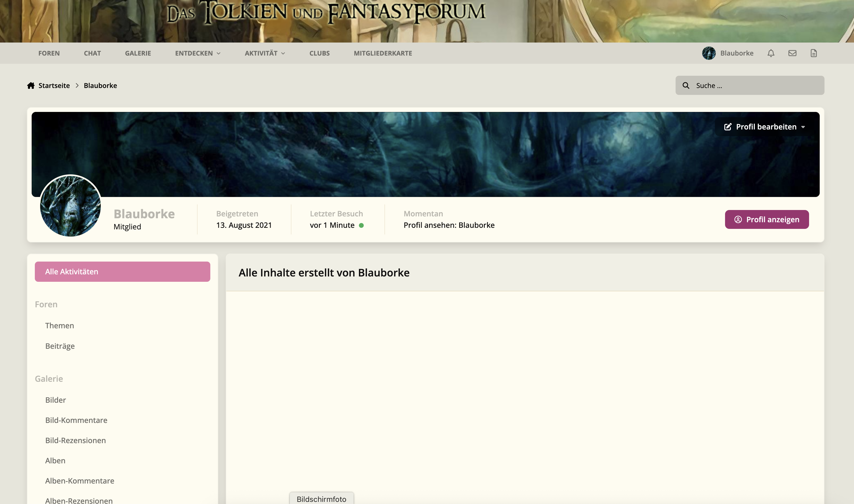Open the Profil bearbeiten dropdown arrow

(x=803, y=127)
